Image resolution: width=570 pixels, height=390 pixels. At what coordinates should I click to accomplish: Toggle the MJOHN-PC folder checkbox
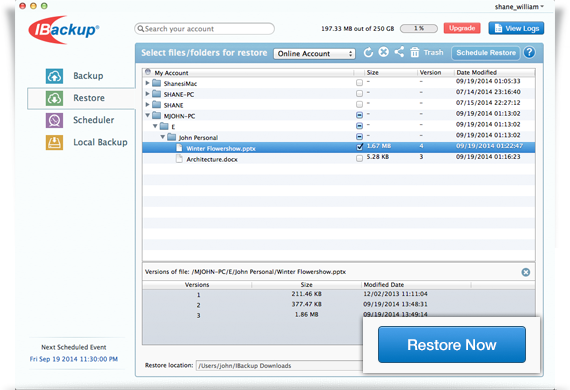click(360, 115)
